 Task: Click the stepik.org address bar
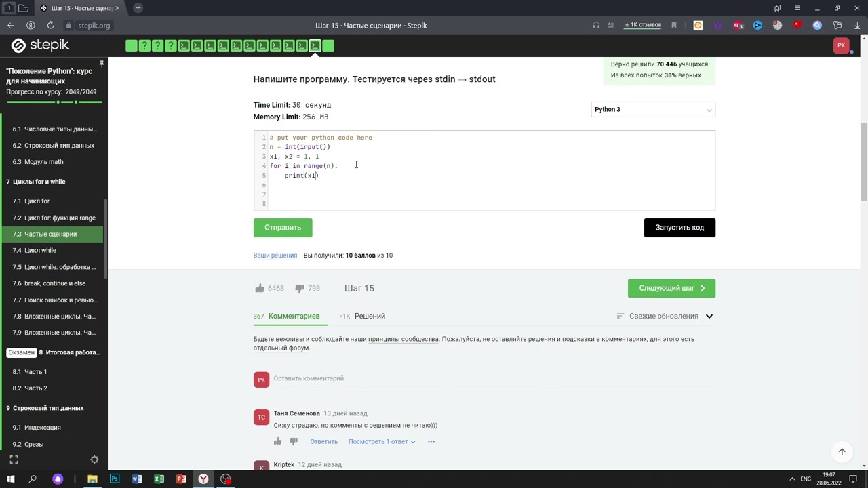[x=94, y=25]
